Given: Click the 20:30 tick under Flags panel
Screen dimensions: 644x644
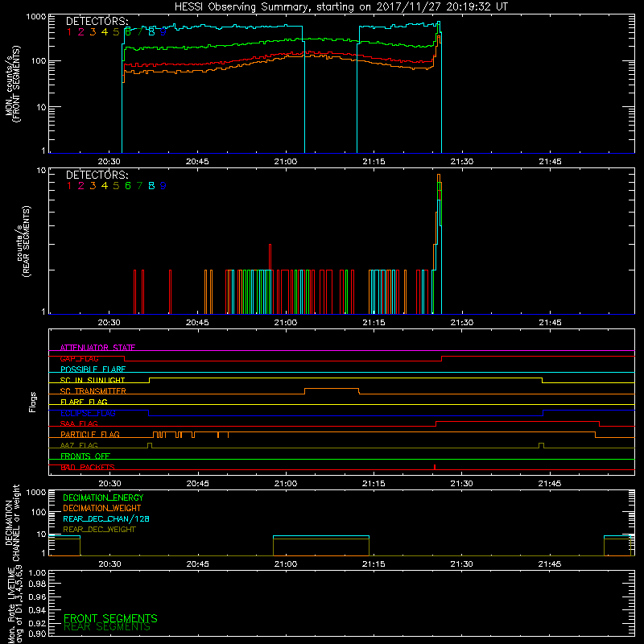Looking at the screenshot, I should click(110, 484).
